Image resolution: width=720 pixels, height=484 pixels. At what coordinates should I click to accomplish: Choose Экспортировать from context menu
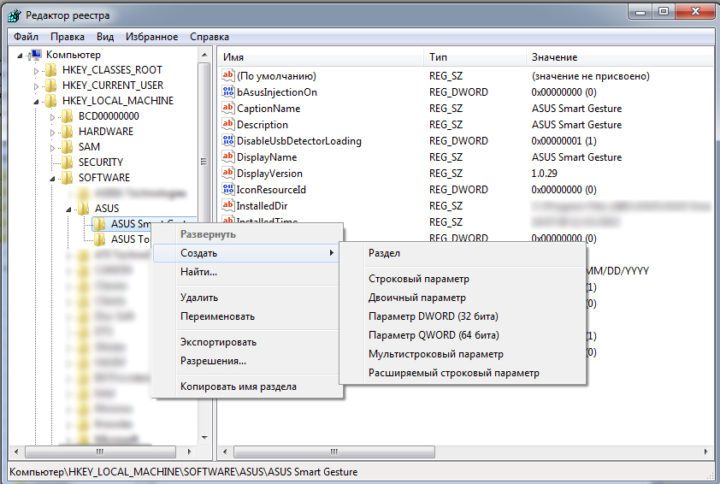tap(248, 342)
